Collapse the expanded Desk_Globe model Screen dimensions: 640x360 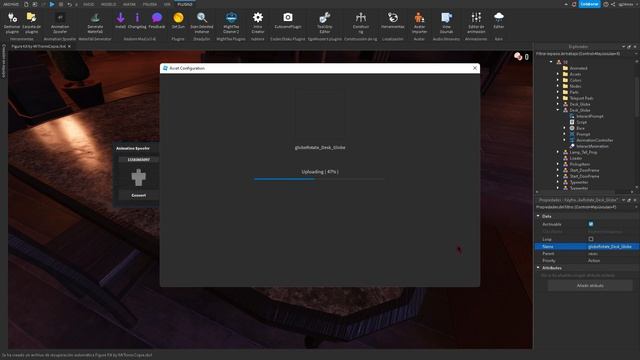point(558,110)
